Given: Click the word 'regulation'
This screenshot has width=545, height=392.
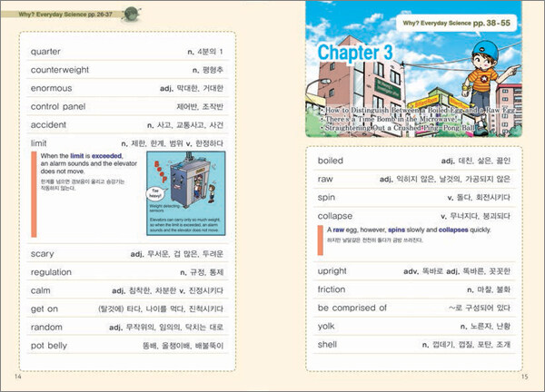Looking at the screenshot, I should 51,272.
